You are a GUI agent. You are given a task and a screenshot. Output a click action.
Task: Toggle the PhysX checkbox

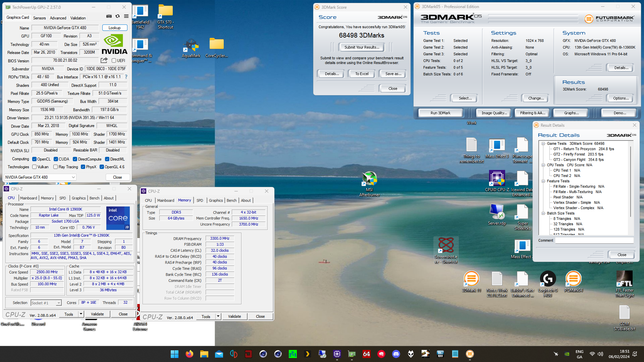[83, 167]
